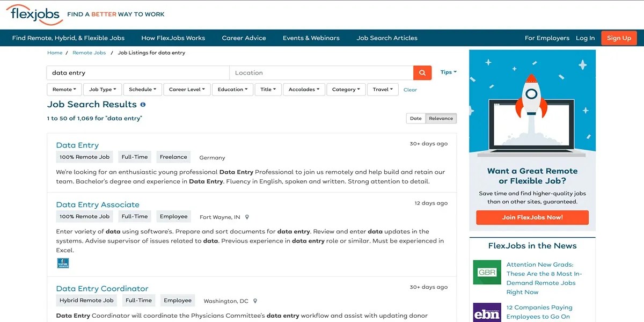The height and width of the screenshot is (322, 644).
Task: Click the ebn news outlet logo
Action: click(487, 313)
